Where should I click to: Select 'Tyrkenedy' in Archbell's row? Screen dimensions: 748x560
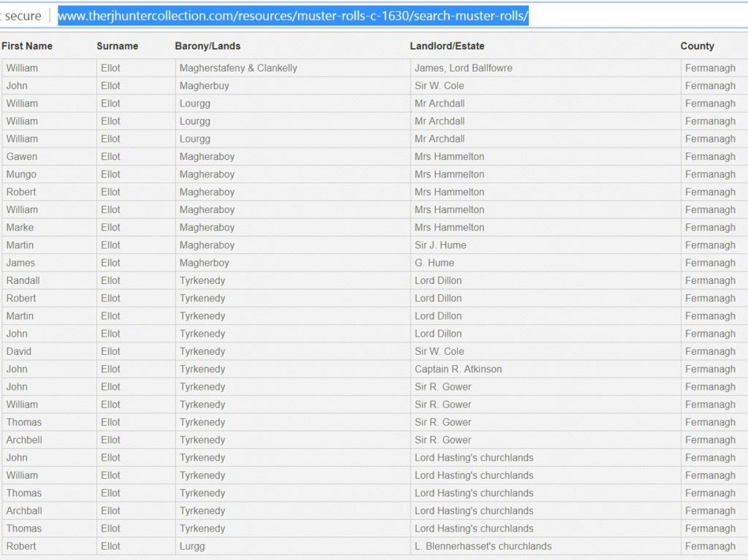click(x=202, y=440)
